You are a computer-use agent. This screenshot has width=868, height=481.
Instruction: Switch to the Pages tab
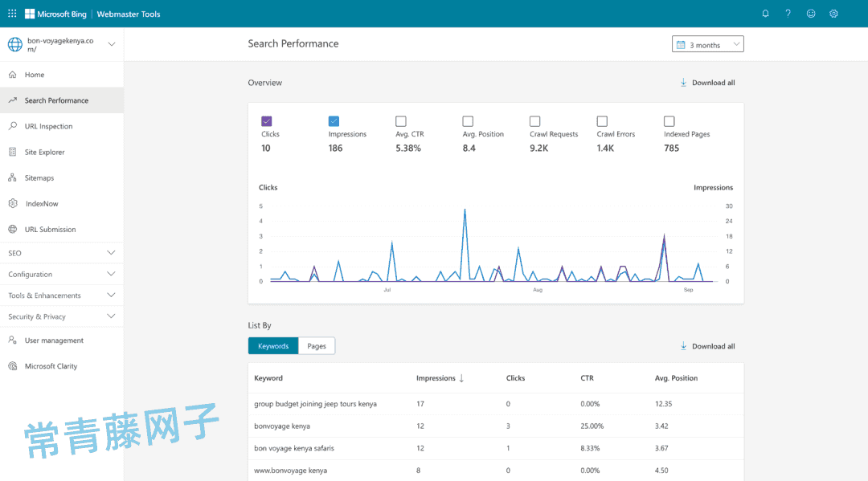[x=317, y=346]
